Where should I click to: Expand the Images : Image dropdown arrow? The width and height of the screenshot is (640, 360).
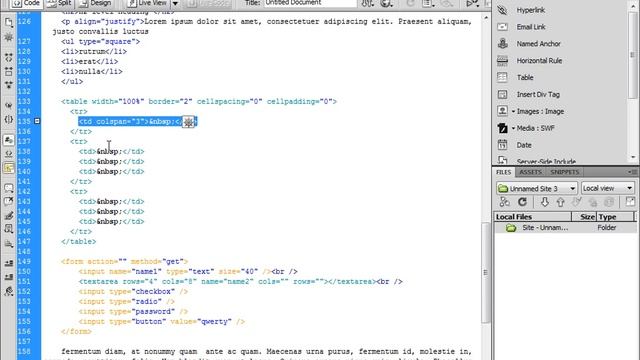(513, 111)
